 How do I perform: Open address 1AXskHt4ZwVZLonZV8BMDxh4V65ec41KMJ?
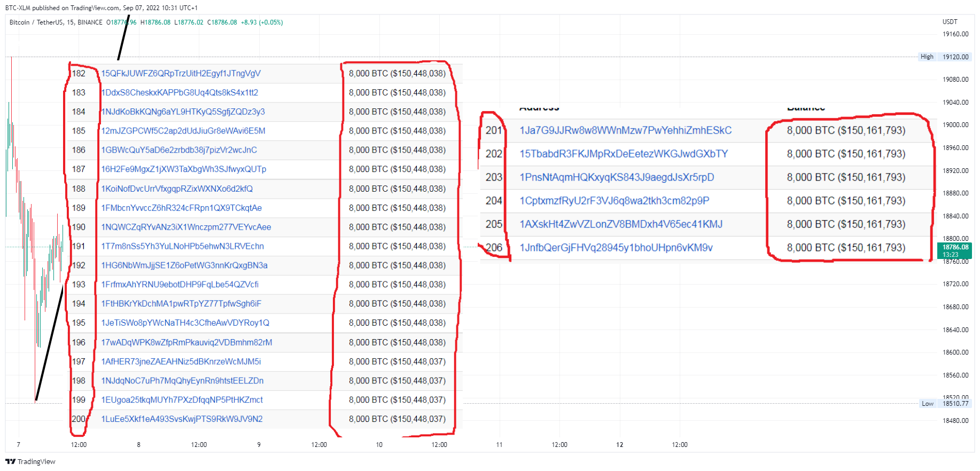pos(621,224)
